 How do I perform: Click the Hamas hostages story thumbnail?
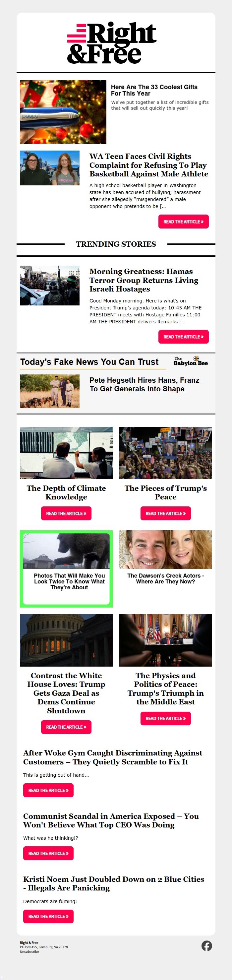[50, 285]
